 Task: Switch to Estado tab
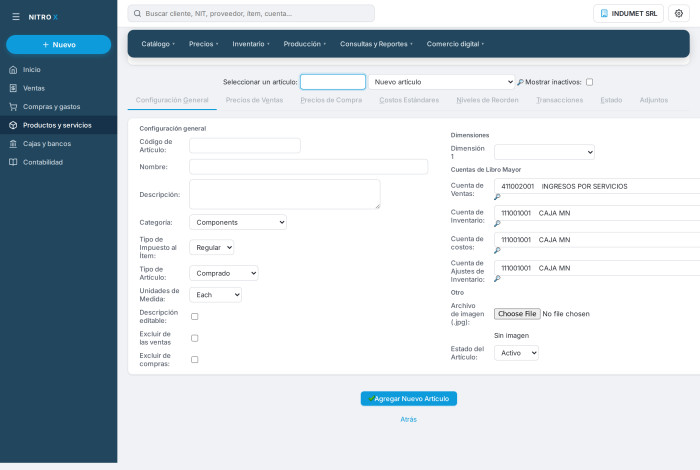611,100
